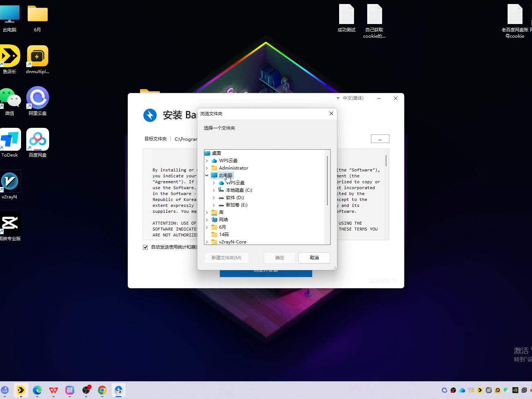Select 网络 in the folder tree
Screen dimensions: 532x399
click(224, 220)
